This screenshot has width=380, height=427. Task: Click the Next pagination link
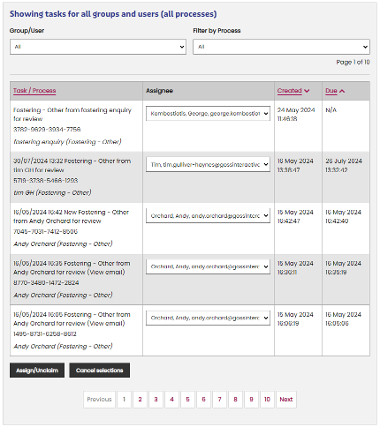pos(286,399)
